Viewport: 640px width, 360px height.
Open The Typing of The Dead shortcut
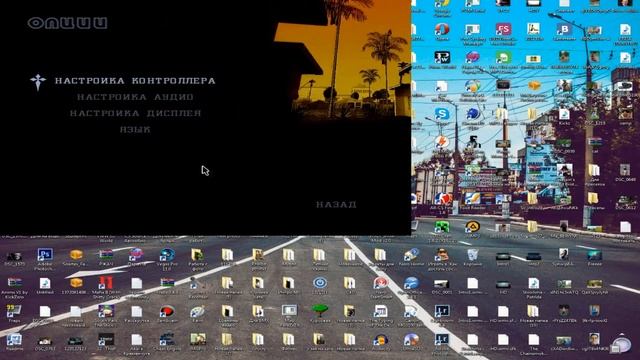pyautogui.click(x=380, y=316)
